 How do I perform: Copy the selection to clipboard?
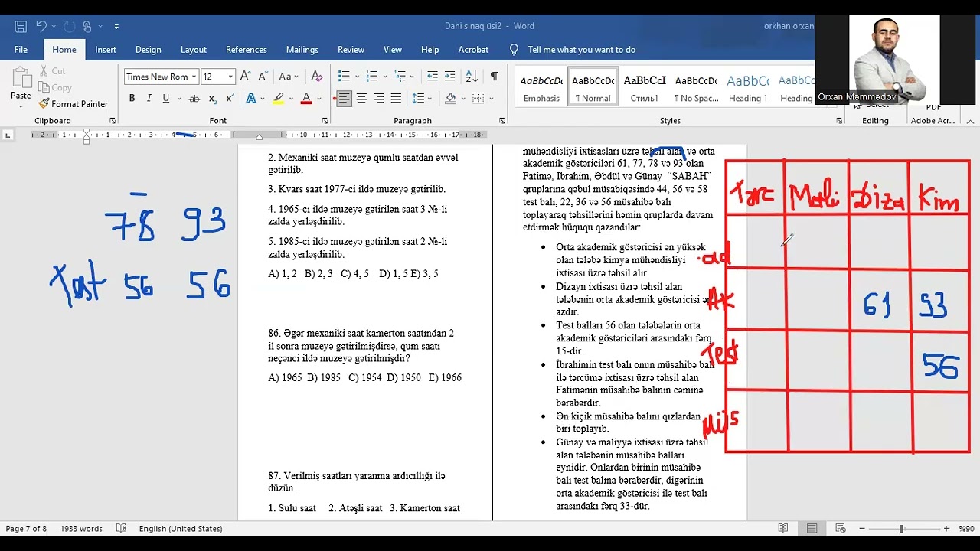coord(55,87)
